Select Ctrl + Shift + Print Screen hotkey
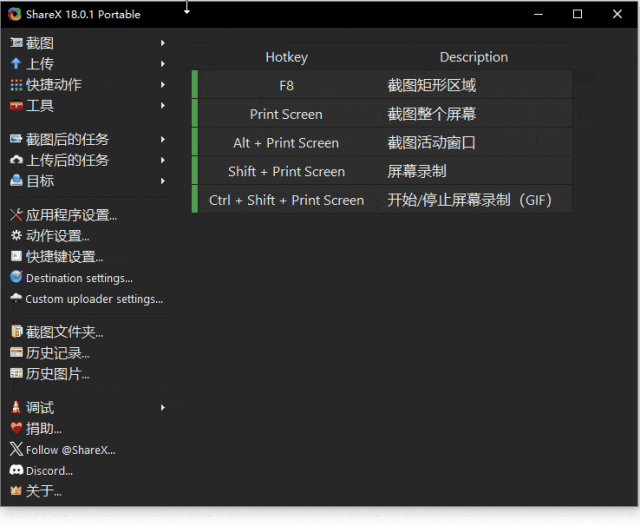 [286, 200]
